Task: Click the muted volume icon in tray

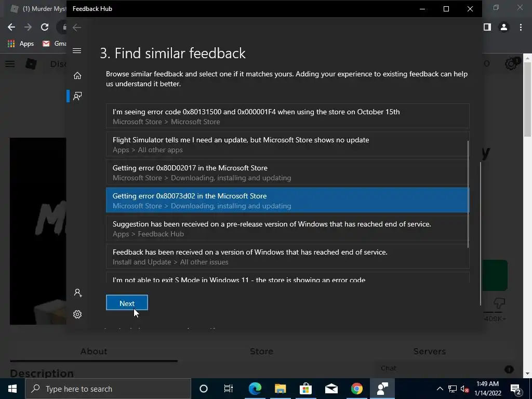Action: click(465, 389)
